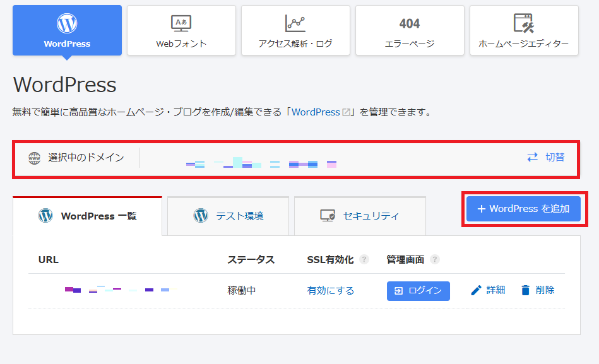Follow the WordPress external link in description

click(x=316, y=112)
